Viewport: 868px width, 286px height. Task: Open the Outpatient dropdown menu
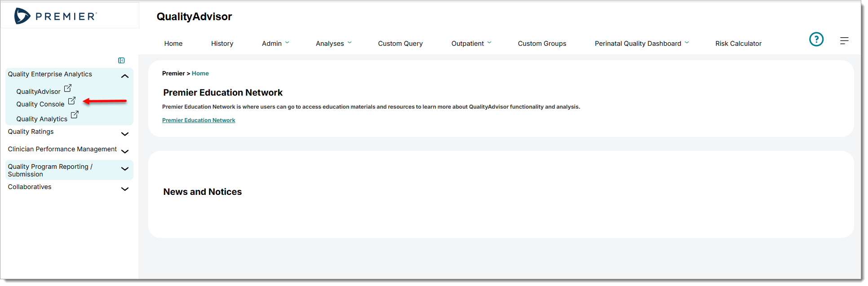(x=471, y=44)
